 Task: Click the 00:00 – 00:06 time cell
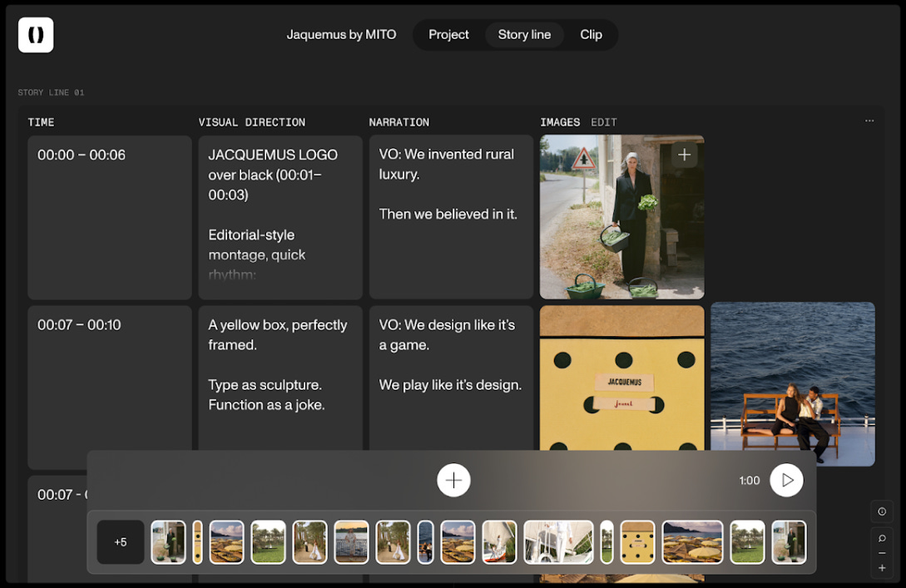pos(110,218)
